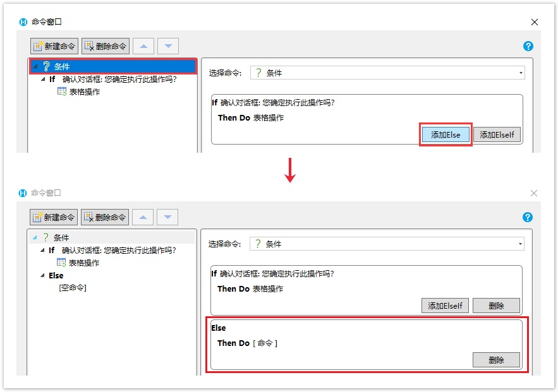Open the 选择命令 dropdown in the lower window
The image size is (558, 392).
tap(521, 244)
